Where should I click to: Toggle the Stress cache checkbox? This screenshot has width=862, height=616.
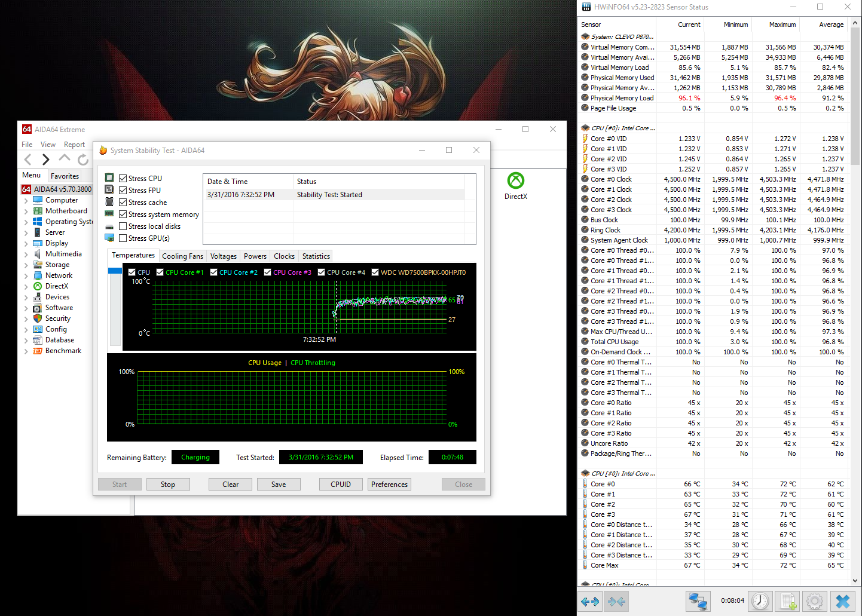point(123,203)
